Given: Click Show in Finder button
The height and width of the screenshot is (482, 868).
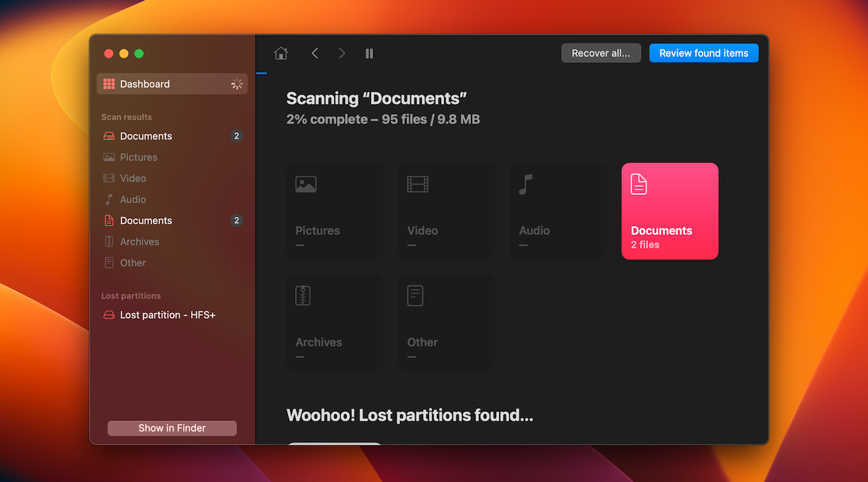Looking at the screenshot, I should pos(172,428).
